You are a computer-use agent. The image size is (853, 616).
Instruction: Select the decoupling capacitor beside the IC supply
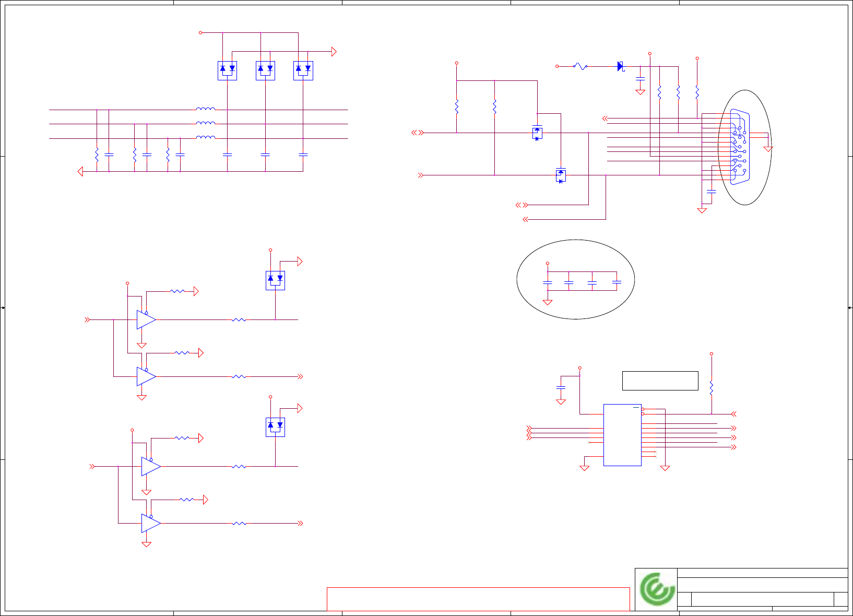[x=561, y=387]
